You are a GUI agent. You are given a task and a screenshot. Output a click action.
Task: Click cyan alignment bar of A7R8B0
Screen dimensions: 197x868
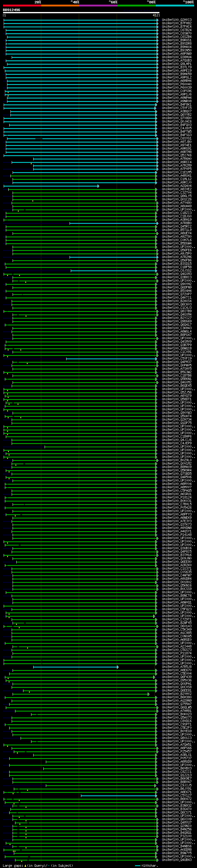tap(114, 223)
